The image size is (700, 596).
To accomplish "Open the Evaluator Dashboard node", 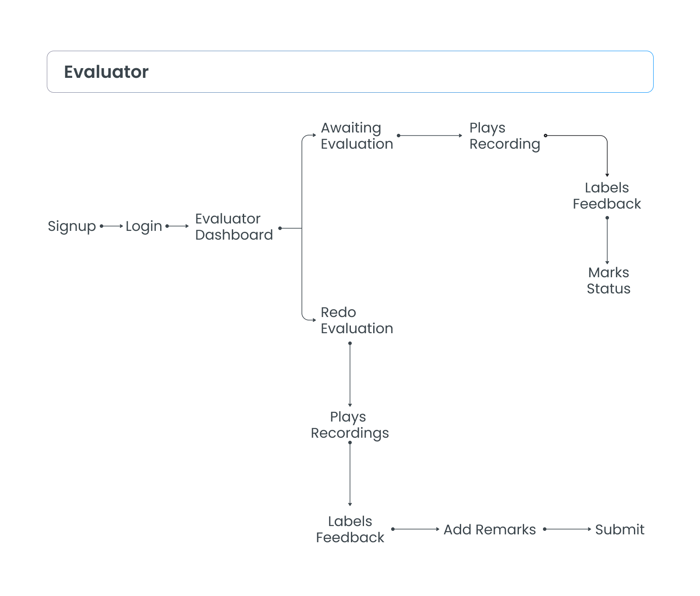I will (234, 227).
